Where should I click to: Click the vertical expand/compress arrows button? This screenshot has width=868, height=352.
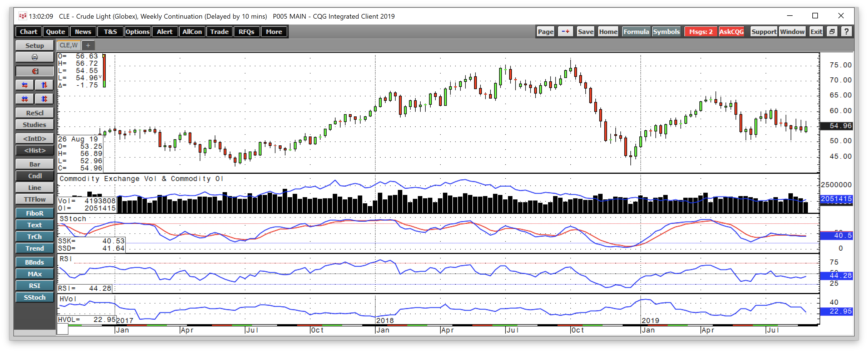44,99
